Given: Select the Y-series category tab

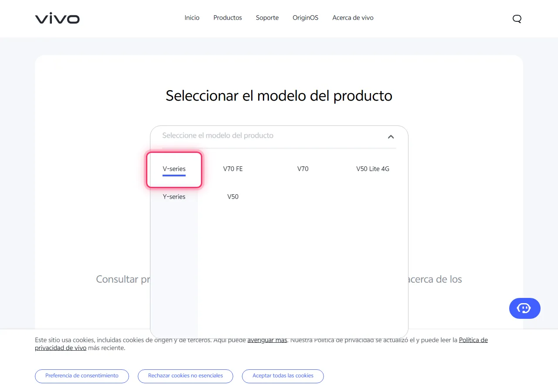Looking at the screenshot, I should [x=174, y=197].
